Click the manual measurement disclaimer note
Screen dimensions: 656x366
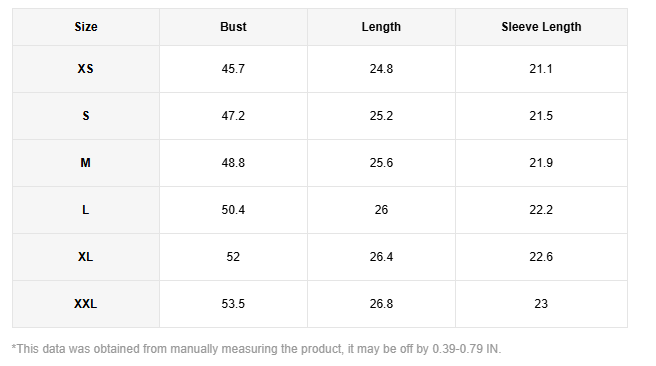pyautogui.click(x=256, y=349)
